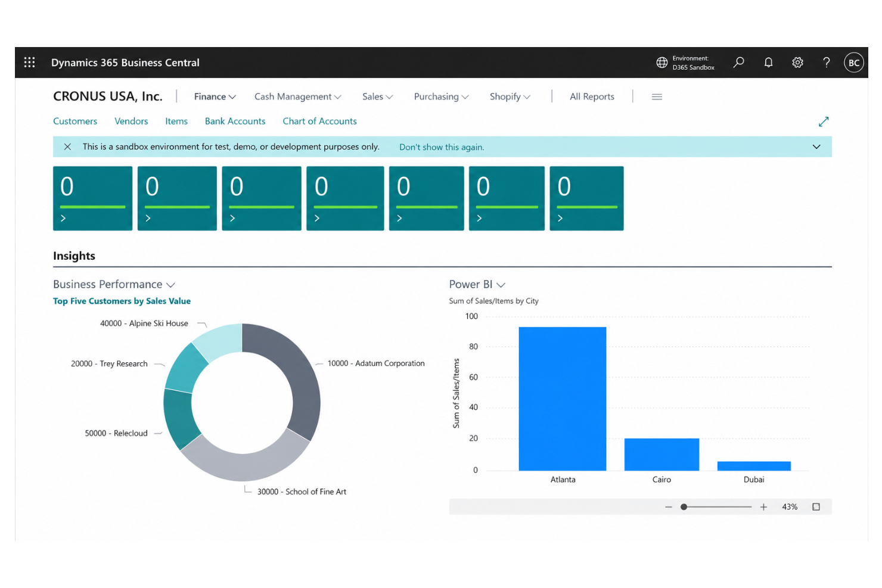This screenshot has width=882, height=588.
Task: Click the hamburger more-menu icon
Action: (657, 97)
